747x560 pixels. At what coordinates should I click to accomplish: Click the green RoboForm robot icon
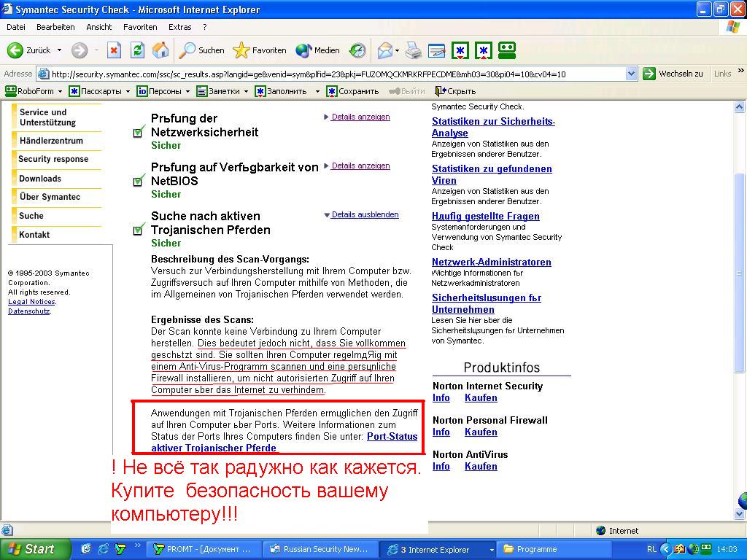[507, 50]
